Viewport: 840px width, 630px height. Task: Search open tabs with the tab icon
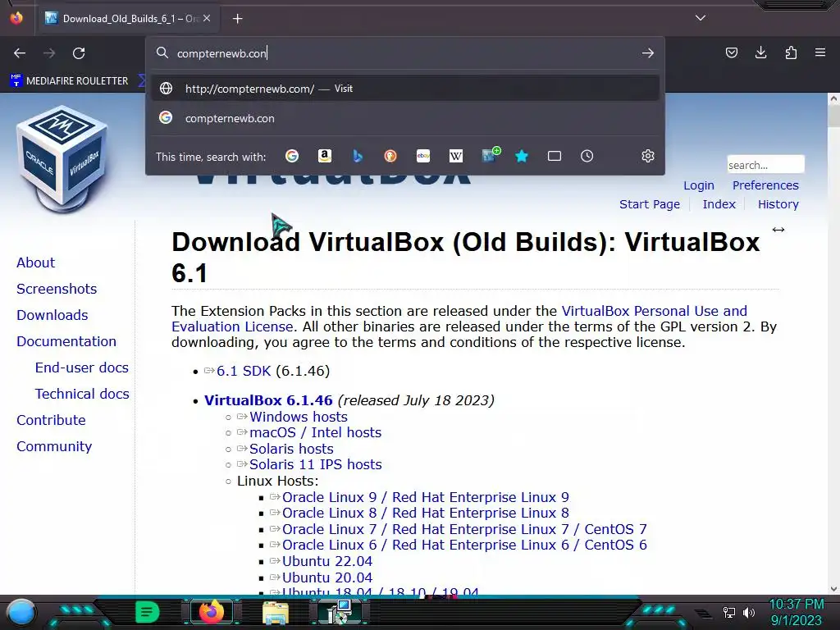555,156
